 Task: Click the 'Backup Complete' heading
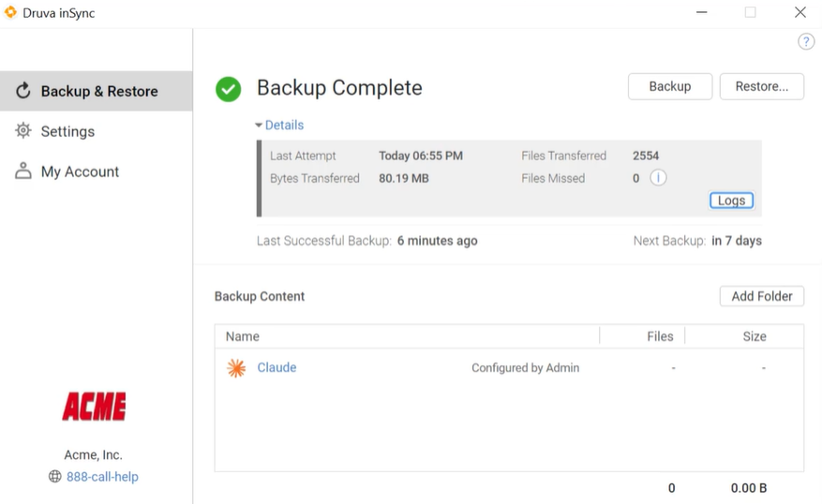click(339, 87)
